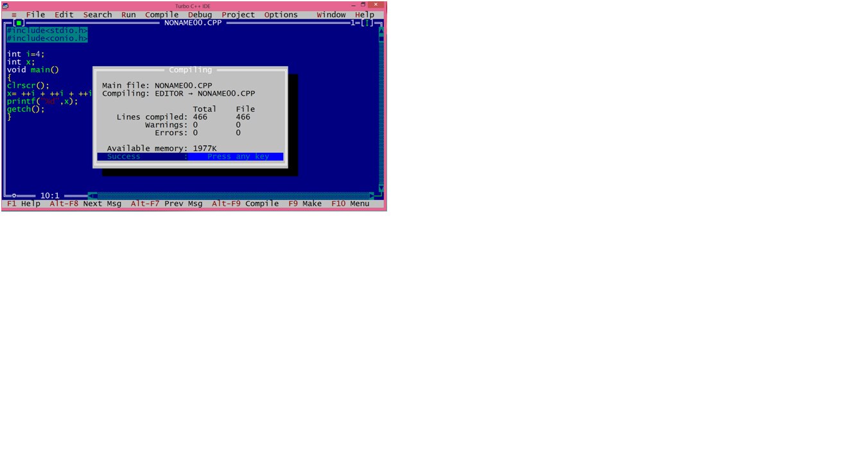The image size is (868, 473).
Task: Click the 'Lines compiled:' label
Action: click(152, 117)
